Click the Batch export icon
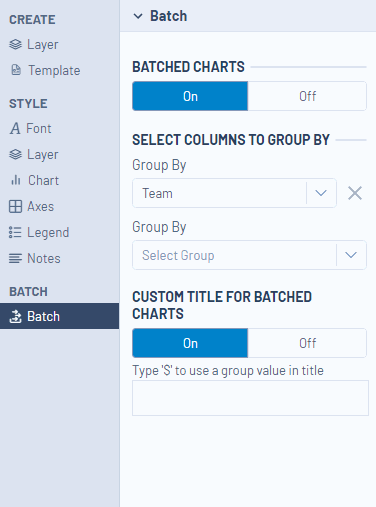Screen dimensions: 376x507 click(15, 316)
